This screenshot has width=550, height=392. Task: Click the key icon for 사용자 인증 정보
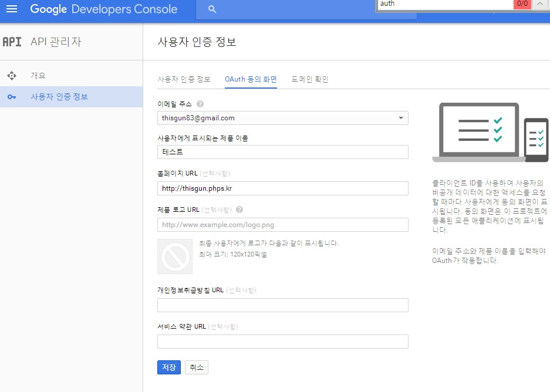pyautogui.click(x=12, y=97)
